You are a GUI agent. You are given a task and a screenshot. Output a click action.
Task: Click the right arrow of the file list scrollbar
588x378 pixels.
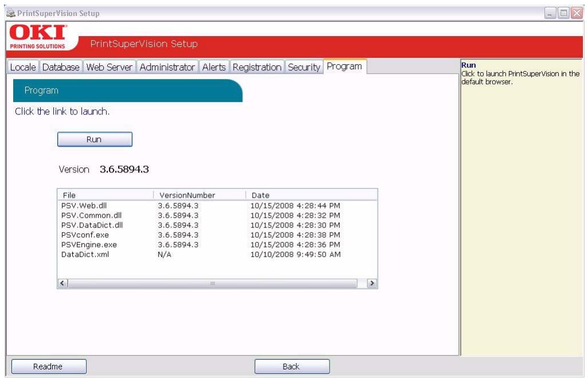[x=371, y=283]
